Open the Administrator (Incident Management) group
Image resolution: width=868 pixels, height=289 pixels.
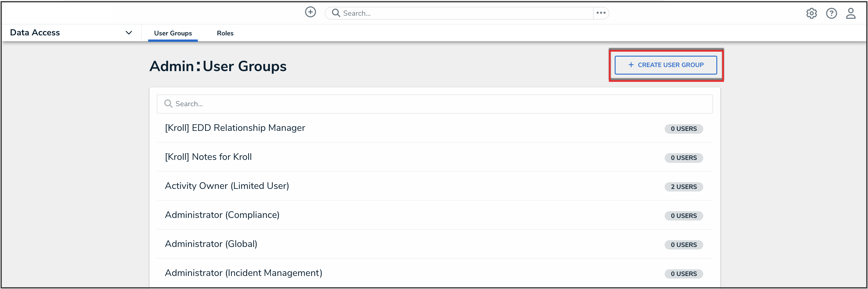[243, 273]
